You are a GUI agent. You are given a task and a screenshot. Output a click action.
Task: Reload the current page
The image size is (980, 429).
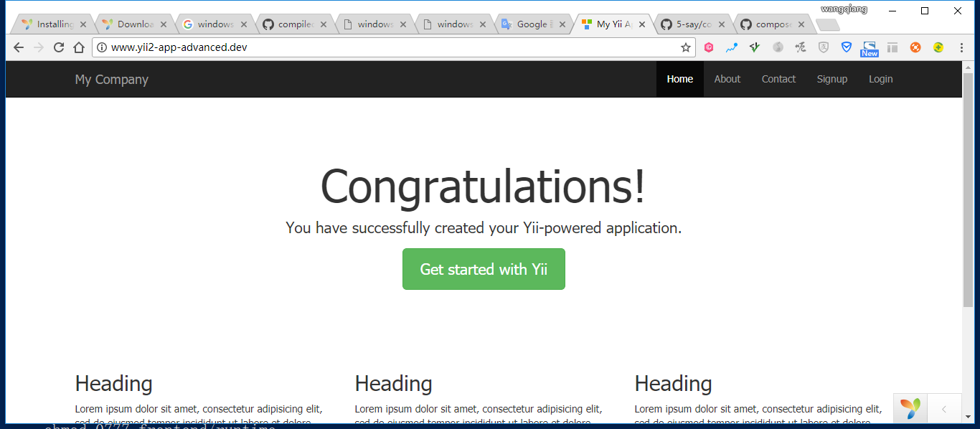59,47
